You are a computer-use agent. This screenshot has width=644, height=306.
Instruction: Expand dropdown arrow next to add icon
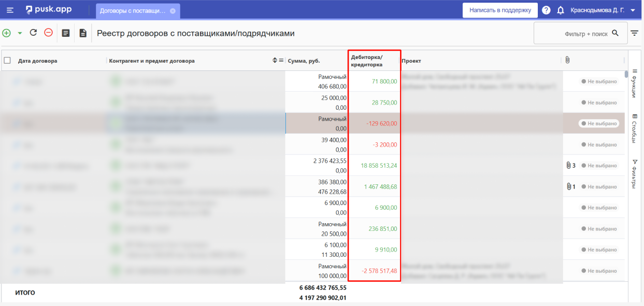pos(20,33)
